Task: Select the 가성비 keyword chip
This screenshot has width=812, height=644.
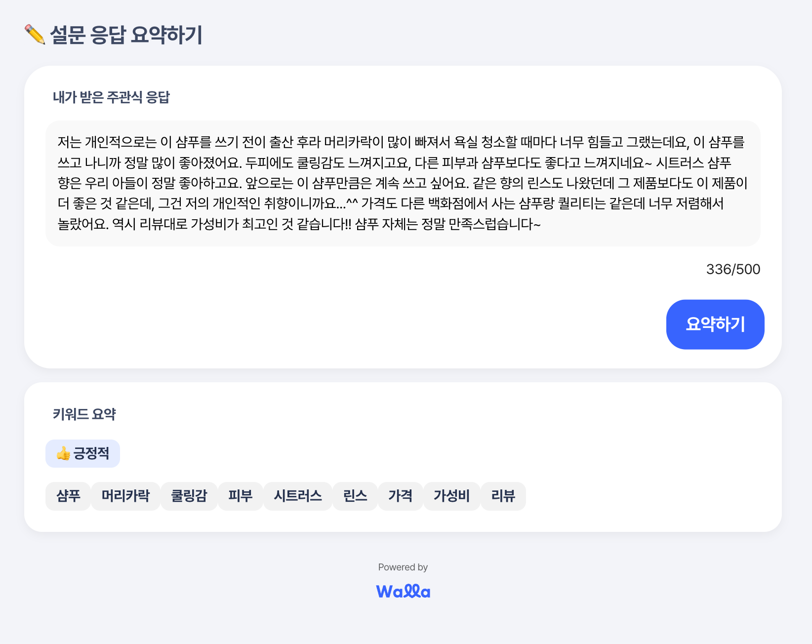Action: [x=452, y=496]
